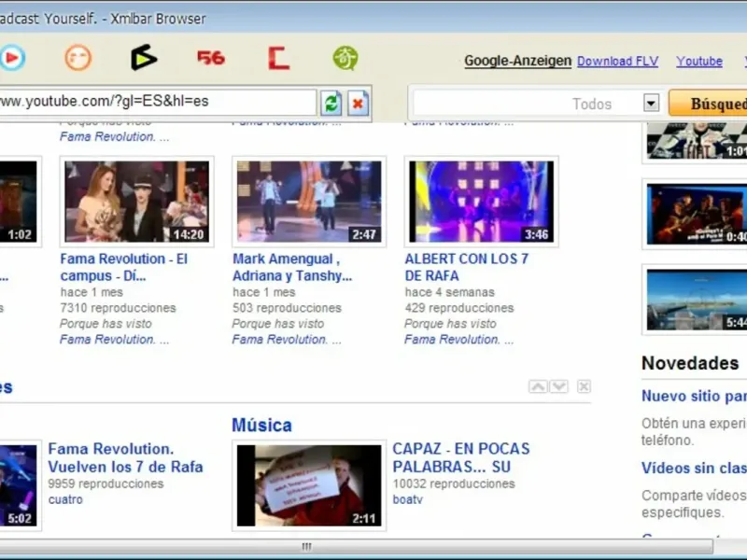
Task: Click inside the YouTube URL address field
Action: click(x=157, y=102)
